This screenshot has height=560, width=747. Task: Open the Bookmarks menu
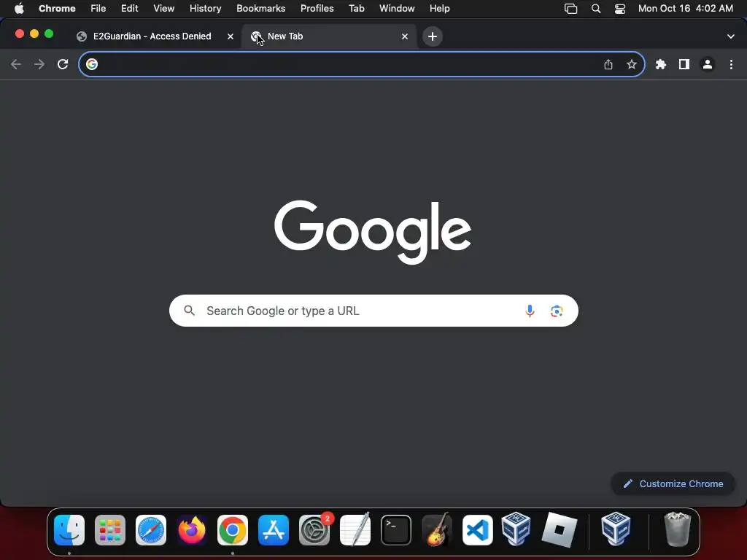click(260, 8)
